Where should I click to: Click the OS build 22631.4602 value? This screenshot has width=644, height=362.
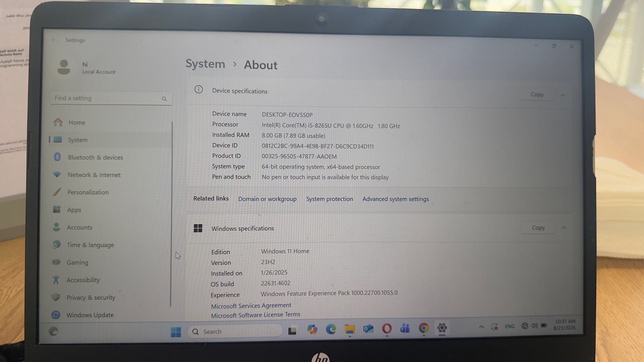pyautogui.click(x=276, y=283)
